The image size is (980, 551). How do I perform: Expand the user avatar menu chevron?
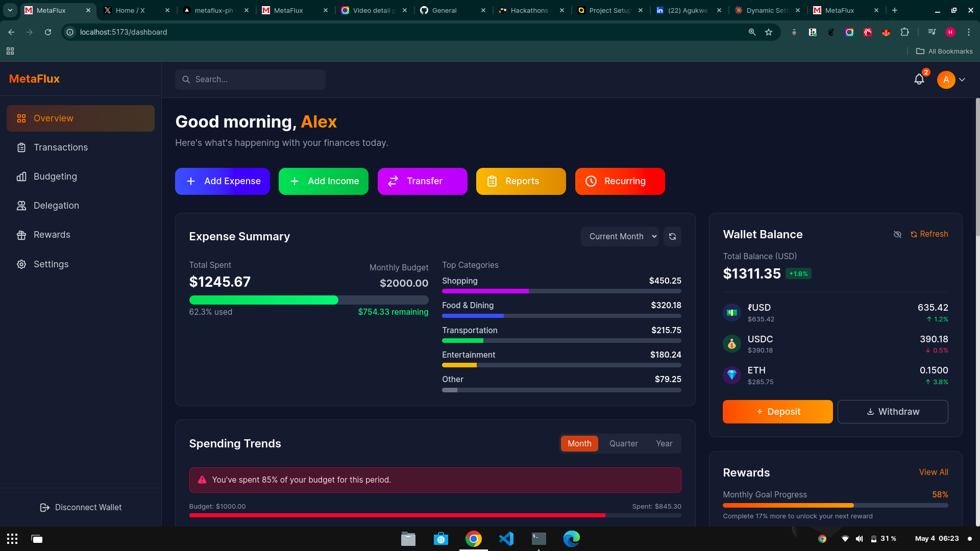pos(962,80)
